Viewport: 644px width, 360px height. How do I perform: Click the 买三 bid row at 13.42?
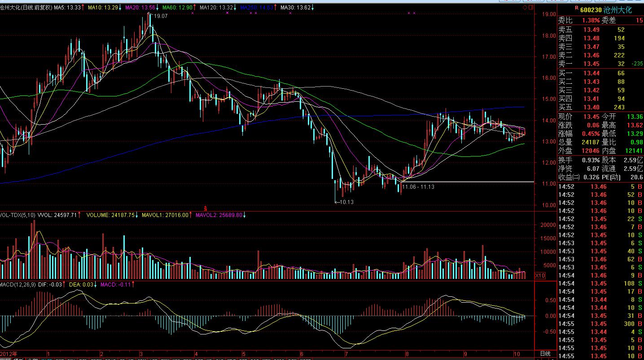(x=600, y=90)
